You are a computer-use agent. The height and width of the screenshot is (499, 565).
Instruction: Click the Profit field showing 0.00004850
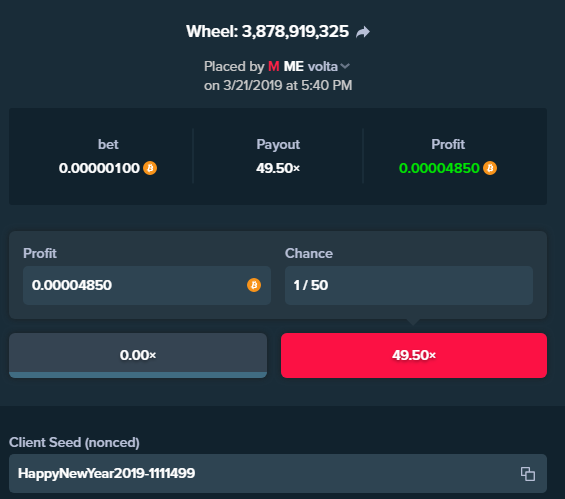pos(147,285)
